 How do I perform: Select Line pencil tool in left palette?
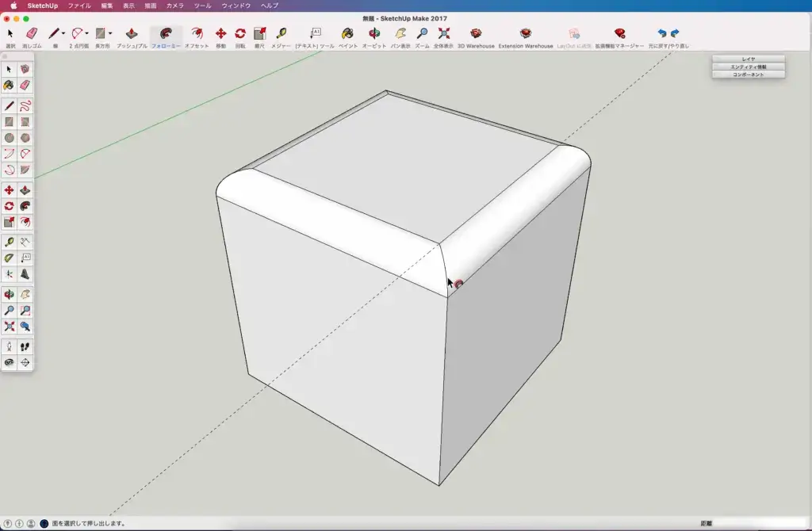tap(9, 105)
